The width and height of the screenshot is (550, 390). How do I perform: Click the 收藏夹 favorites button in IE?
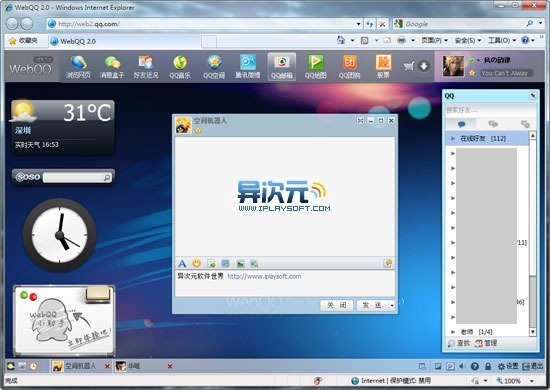click(x=24, y=41)
